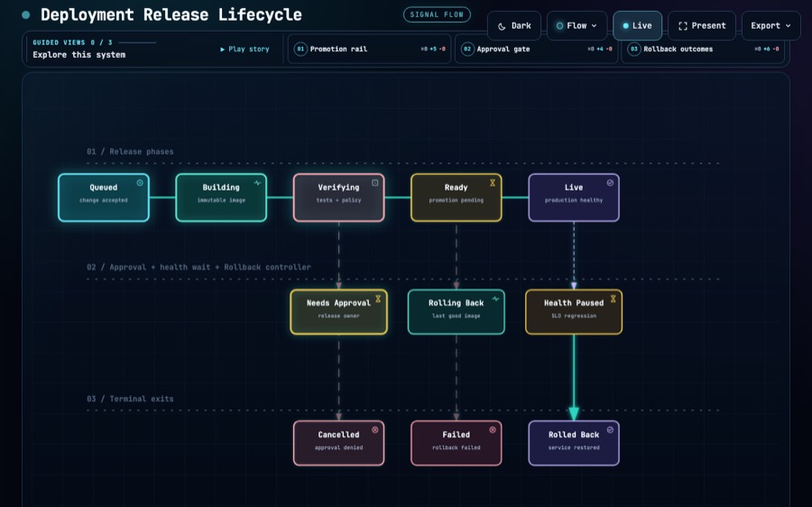Click 'GUIDED VIEWS 0 / 3' label
This screenshot has height=507, width=812.
pyautogui.click(x=72, y=42)
